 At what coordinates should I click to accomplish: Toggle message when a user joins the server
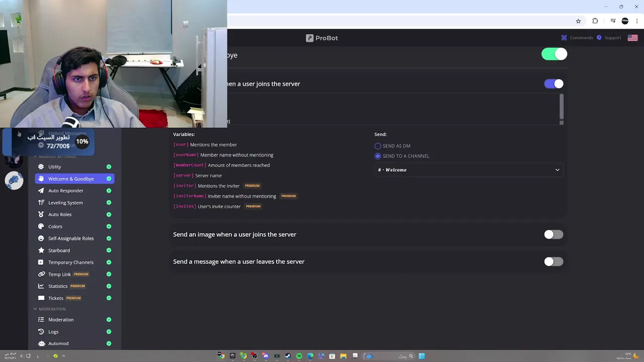[x=554, y=84]
